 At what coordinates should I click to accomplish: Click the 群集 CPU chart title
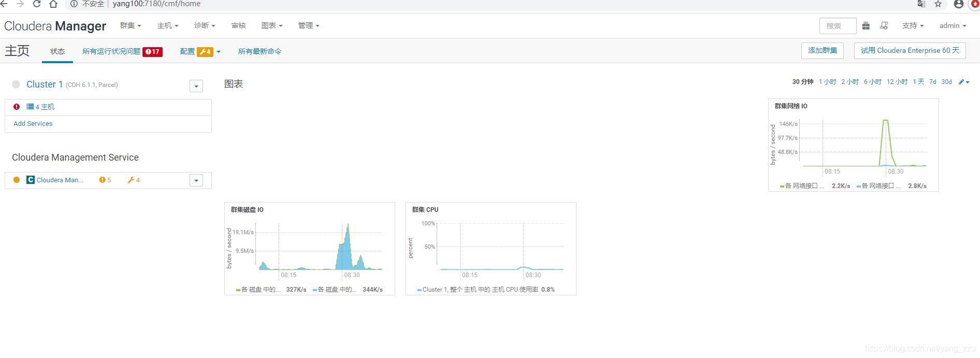(x=425, y=210)
